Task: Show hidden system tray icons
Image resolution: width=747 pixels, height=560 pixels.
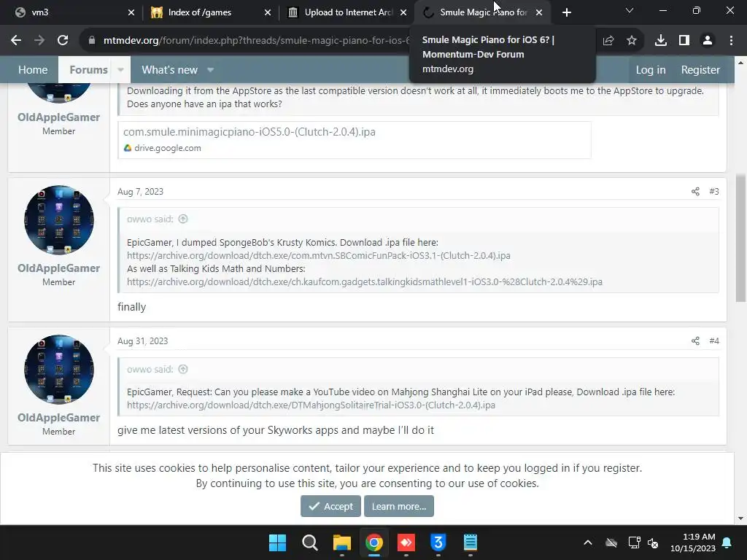Action: tap(588, 542)
